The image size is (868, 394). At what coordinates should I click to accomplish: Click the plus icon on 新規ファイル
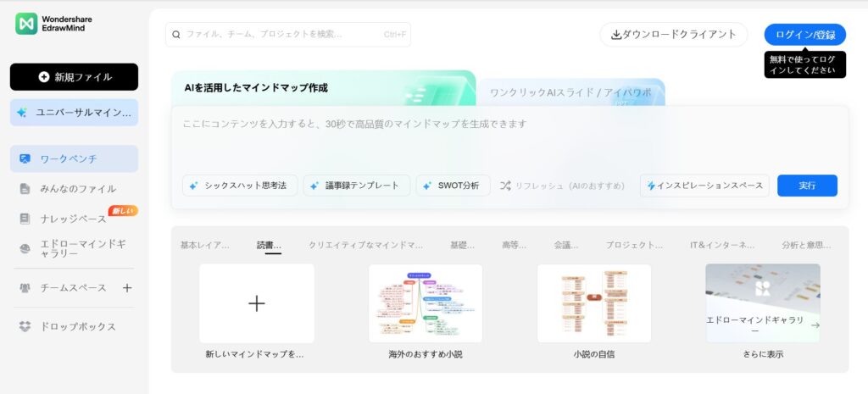point(44,77)
